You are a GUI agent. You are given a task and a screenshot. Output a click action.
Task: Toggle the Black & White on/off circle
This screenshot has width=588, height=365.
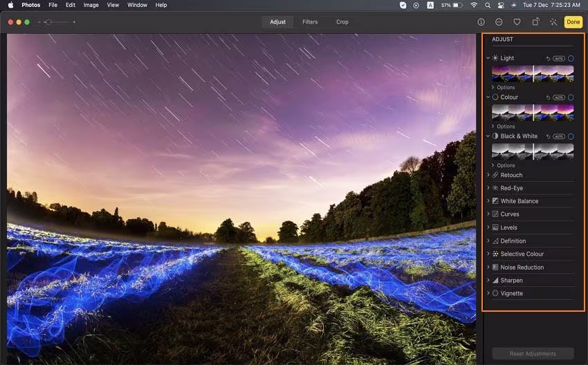pos(571,136)
